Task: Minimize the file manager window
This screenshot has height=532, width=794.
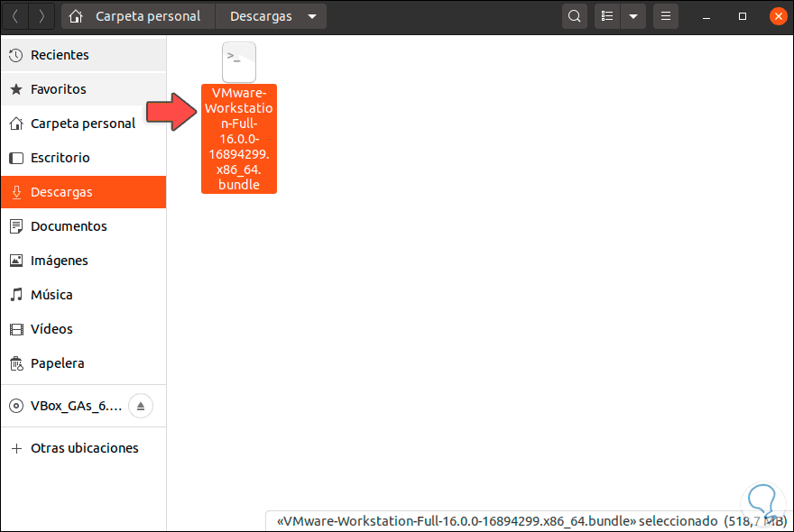Action: [x=706, y=17]
